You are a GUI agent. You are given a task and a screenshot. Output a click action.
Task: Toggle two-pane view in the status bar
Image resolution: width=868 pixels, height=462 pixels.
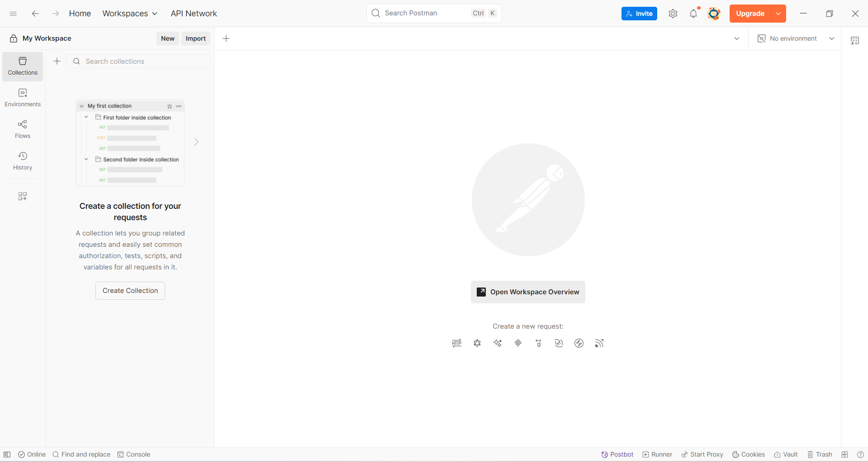click(844, 454)
